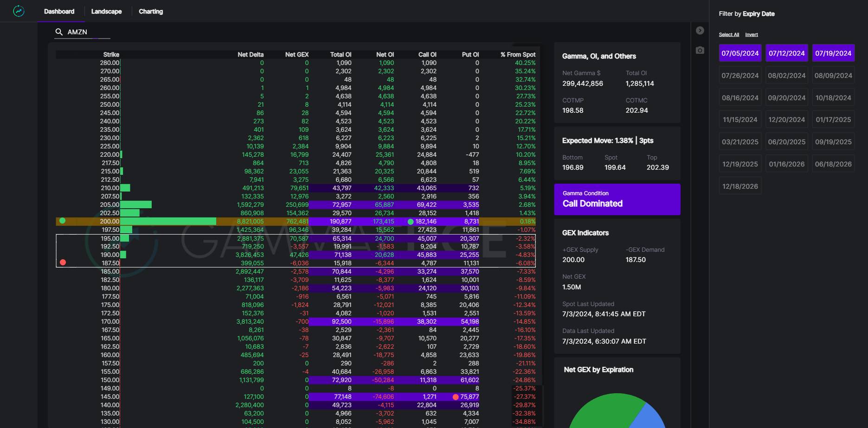
Task: Click the search magnifier icon
Action: coord(59,32)
